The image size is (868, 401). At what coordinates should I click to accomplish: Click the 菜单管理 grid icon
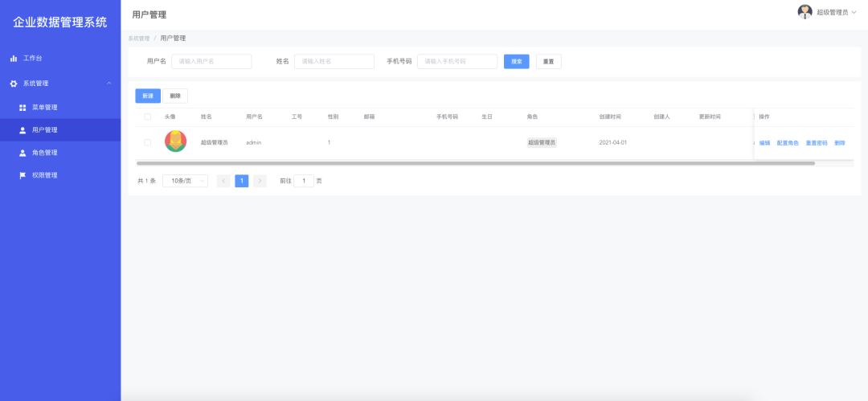pos(23,108)
